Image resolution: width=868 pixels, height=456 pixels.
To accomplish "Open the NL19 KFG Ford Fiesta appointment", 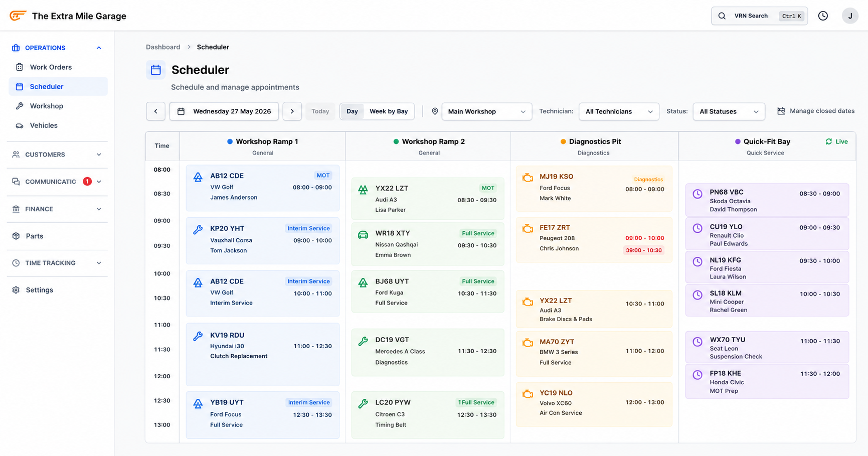I will pyautogui.click(x=767, y=267).
